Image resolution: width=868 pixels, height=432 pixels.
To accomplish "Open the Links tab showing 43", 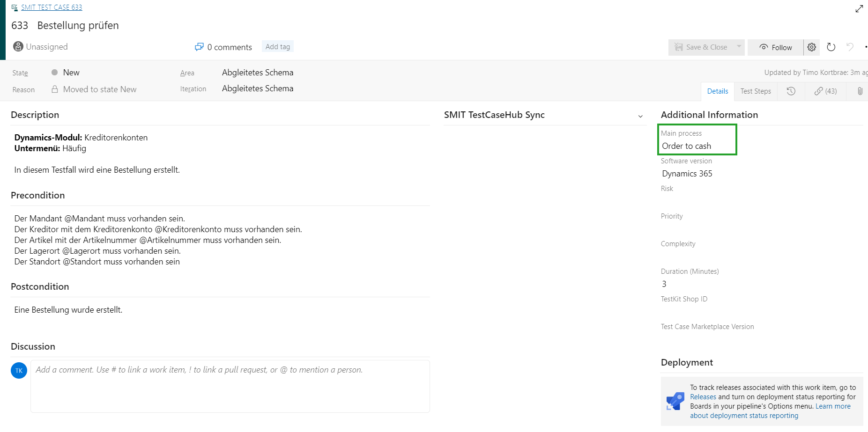I will pos(825,91).
